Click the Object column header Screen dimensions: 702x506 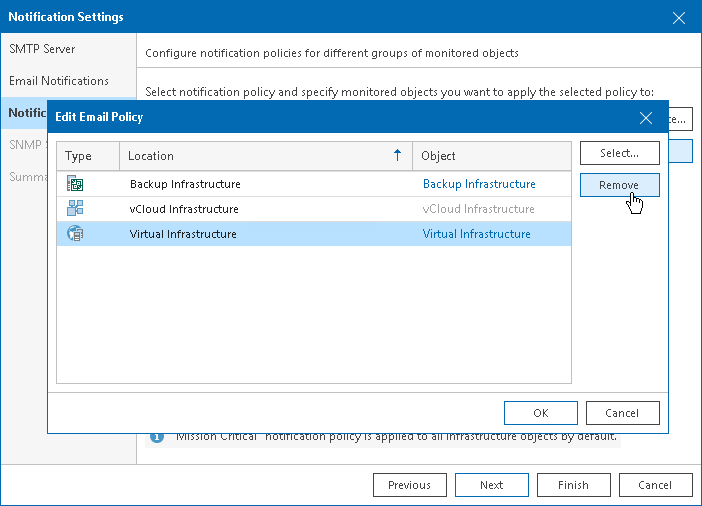coord(490,156)
